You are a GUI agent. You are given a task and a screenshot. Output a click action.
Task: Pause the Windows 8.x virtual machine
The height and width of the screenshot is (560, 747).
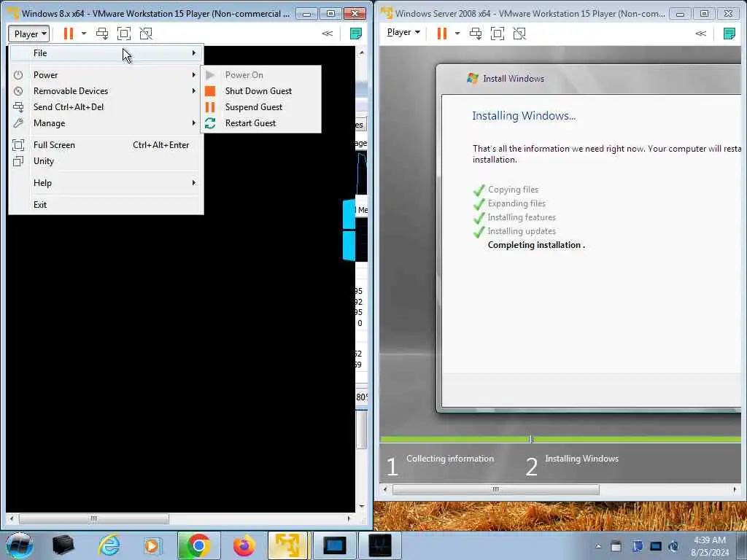[x=69, y=34]
